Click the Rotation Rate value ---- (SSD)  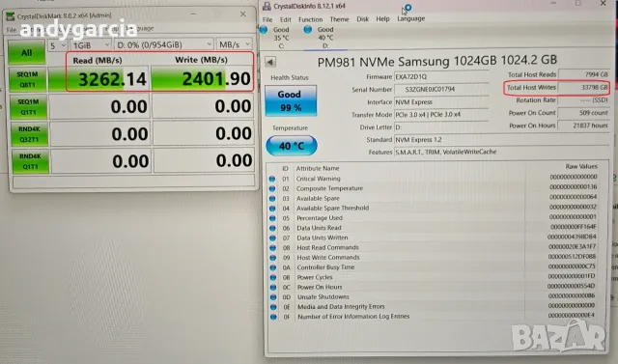point(584,100)
